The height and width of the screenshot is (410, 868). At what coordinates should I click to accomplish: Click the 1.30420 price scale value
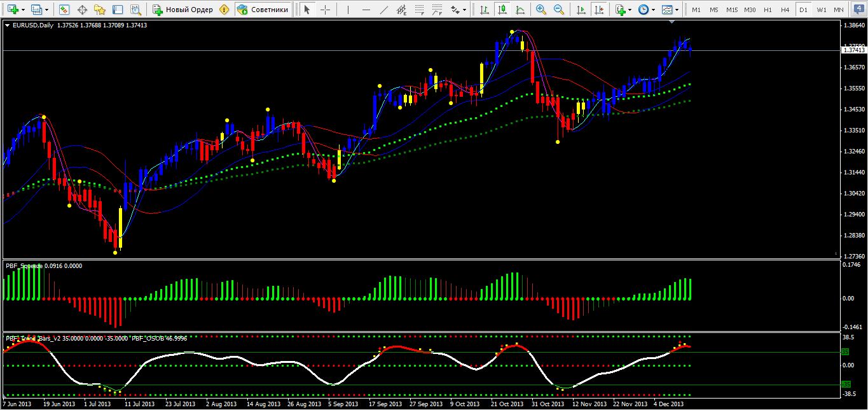(x=853, y=193)
